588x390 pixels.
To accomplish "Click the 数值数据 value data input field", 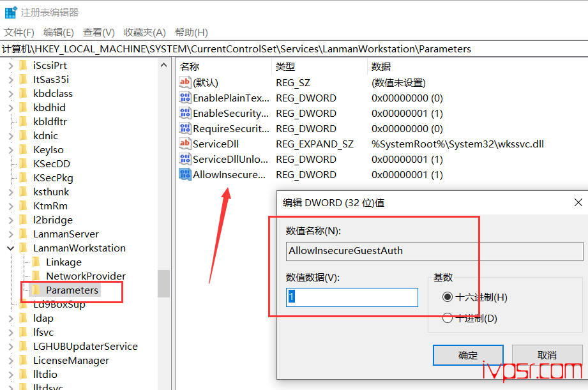I will point(352,297).
